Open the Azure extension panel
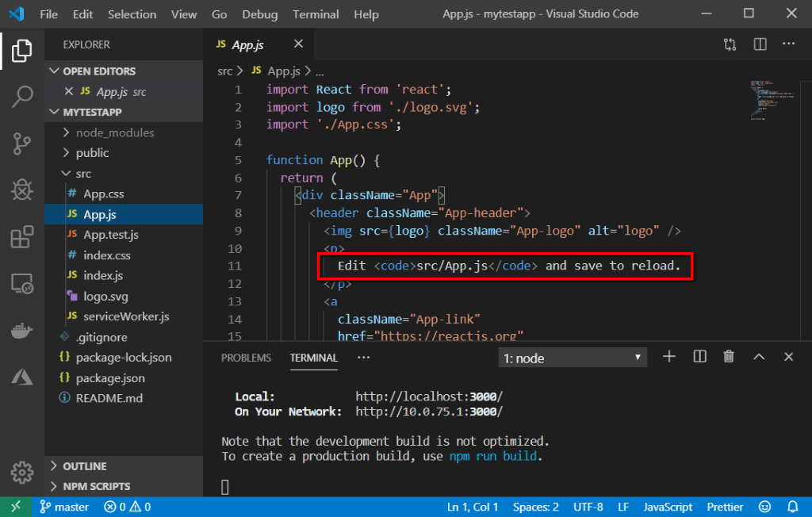 pyautogui.click(x=21, y=376)
